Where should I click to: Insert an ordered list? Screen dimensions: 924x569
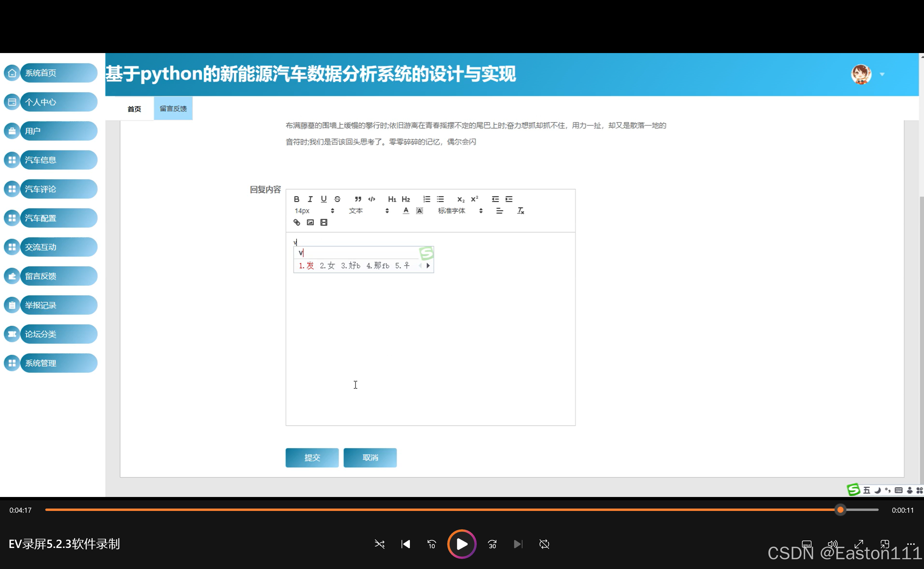pyautogui.click(x=426, y=199)
